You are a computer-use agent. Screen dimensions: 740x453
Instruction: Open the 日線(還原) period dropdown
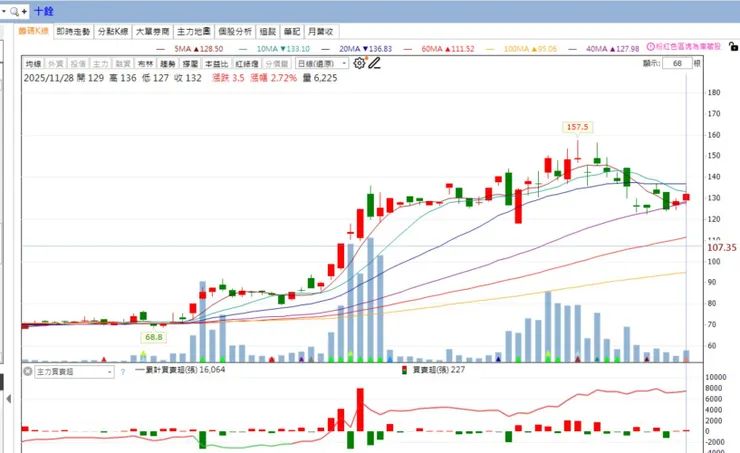click(322, 63)
